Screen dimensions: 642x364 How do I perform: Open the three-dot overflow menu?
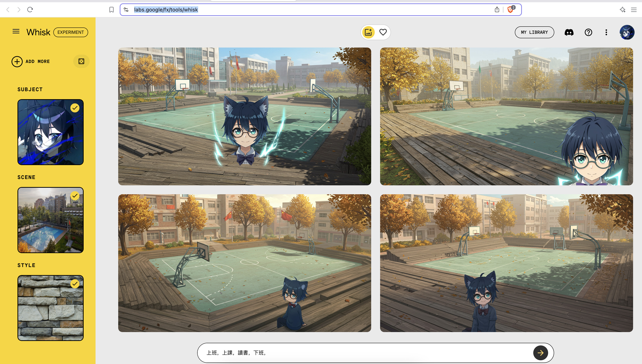click(606, 32)
